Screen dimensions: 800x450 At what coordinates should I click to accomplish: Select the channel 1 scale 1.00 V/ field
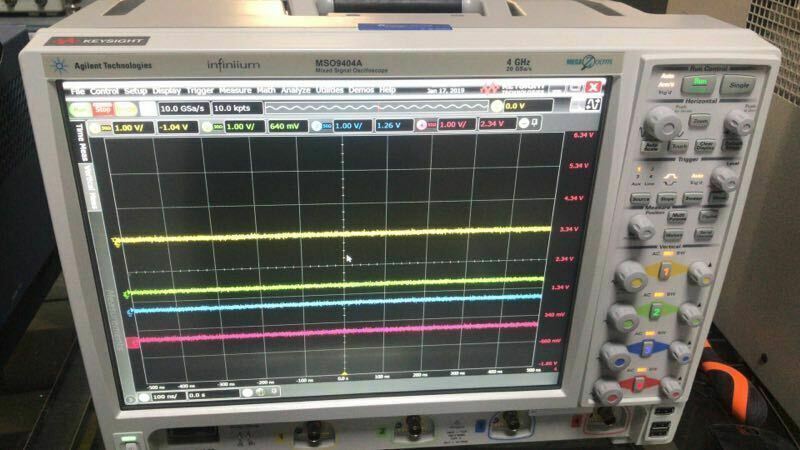pyautogui.click(x=130, y=127)
